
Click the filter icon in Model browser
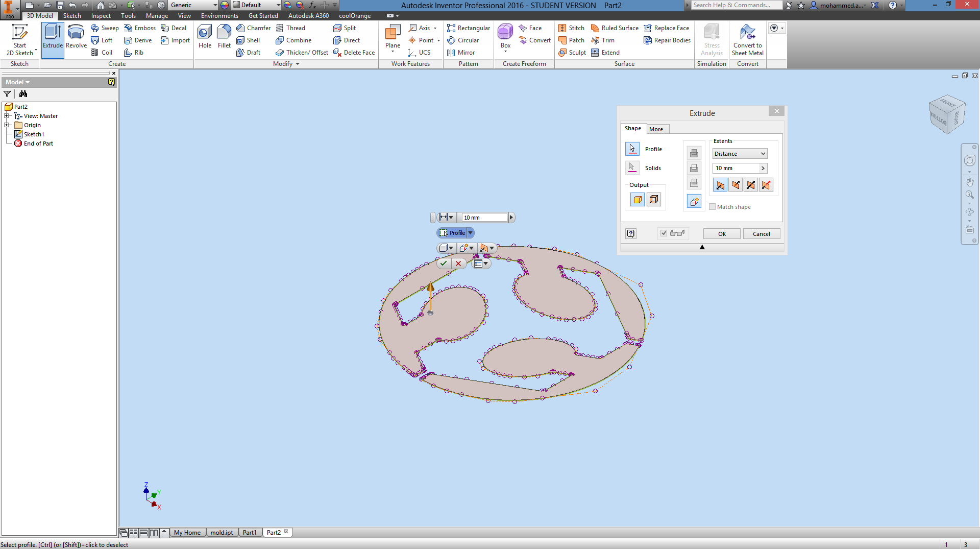click(x=7, y=94)
